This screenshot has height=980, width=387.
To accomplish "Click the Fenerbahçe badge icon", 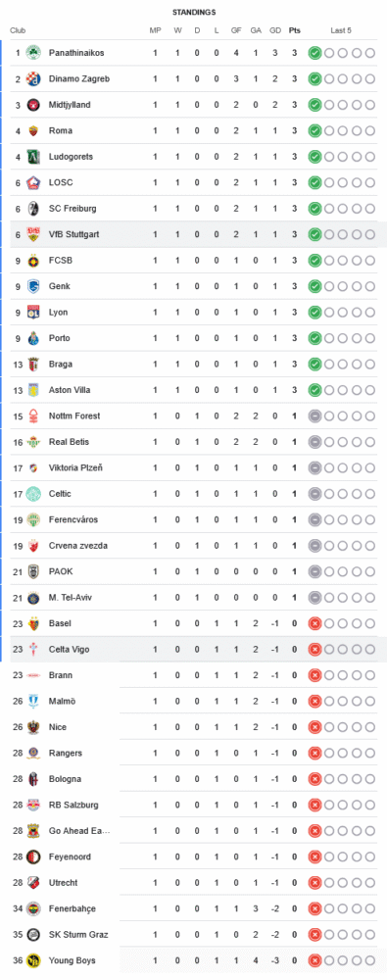I will point(33,908).
